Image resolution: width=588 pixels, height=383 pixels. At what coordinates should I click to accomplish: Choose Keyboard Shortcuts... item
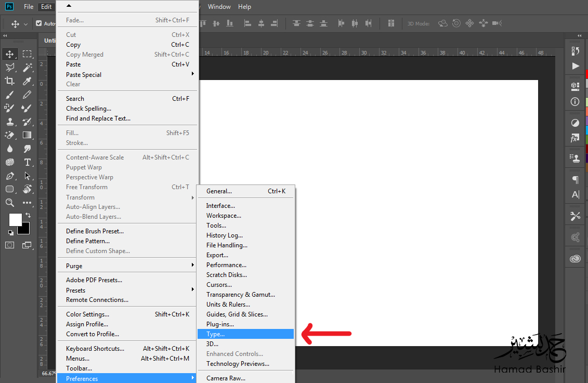click(x=127, y=349)
